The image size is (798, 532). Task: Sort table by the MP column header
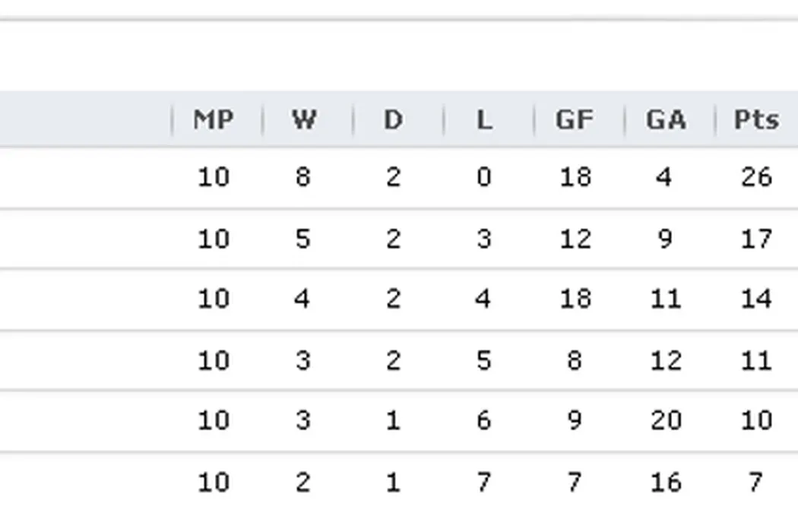[x=213, y=120]
